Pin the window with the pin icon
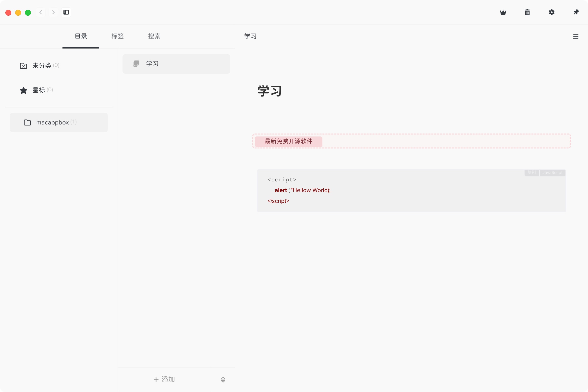The image size is (588, 392). pos(576,12)
